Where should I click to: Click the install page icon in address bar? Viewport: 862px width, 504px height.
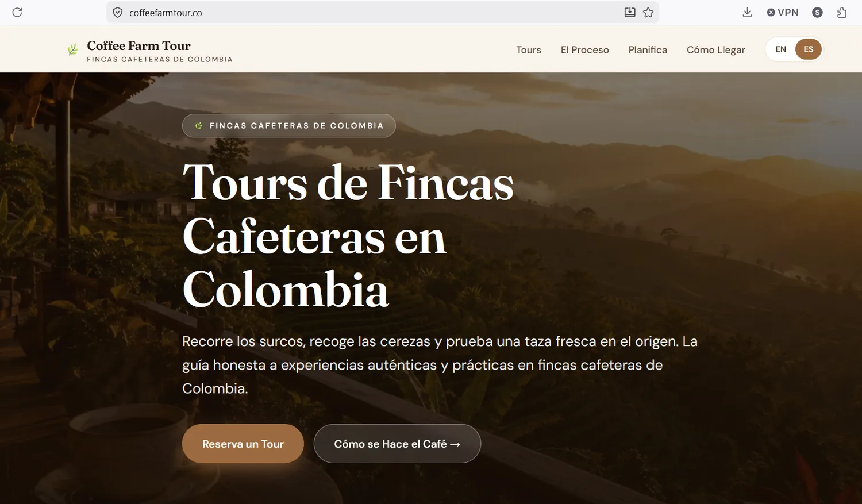630,12
